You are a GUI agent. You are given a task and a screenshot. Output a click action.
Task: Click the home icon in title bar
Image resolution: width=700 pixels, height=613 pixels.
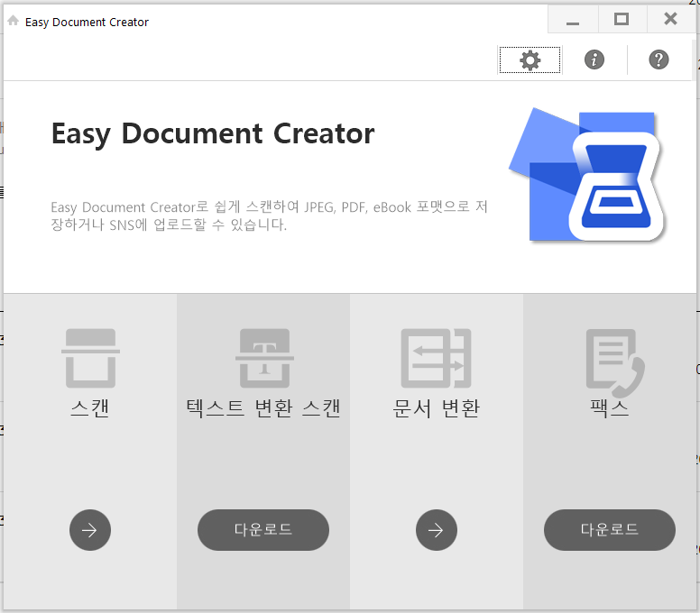[14, 21]
